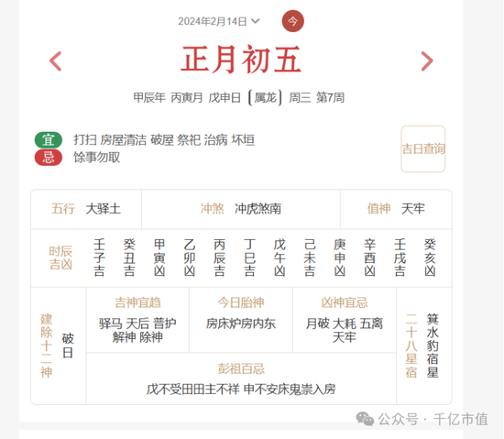Click 天牢 under 凶神宜忌

coord(345,337)
